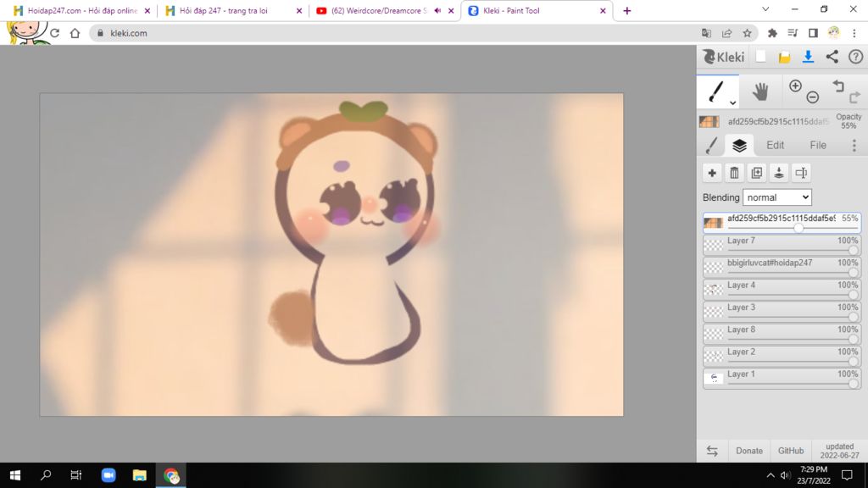The image size is (868, 488).
Task: Flip the interface left-right arrows icon
Action: tap(712, 451)
